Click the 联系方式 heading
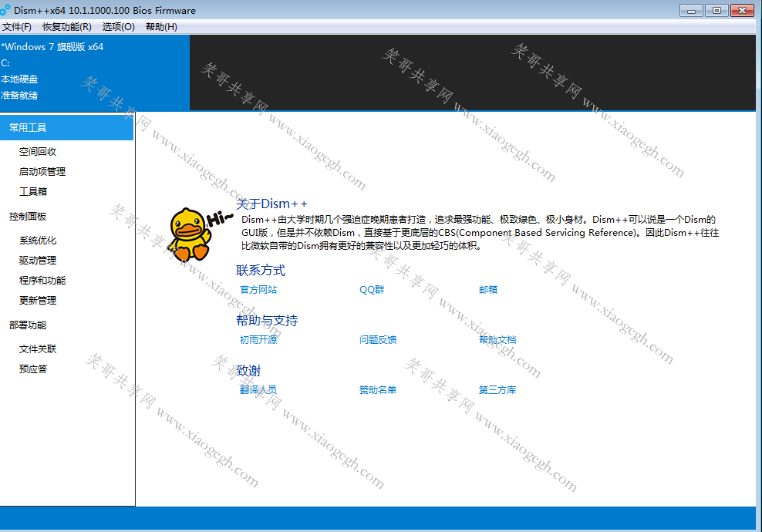The image size is (762, 532). (261, 270)
